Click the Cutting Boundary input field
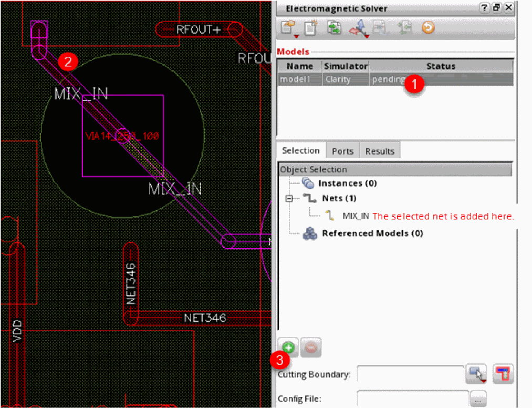 [x=410, y=374]
